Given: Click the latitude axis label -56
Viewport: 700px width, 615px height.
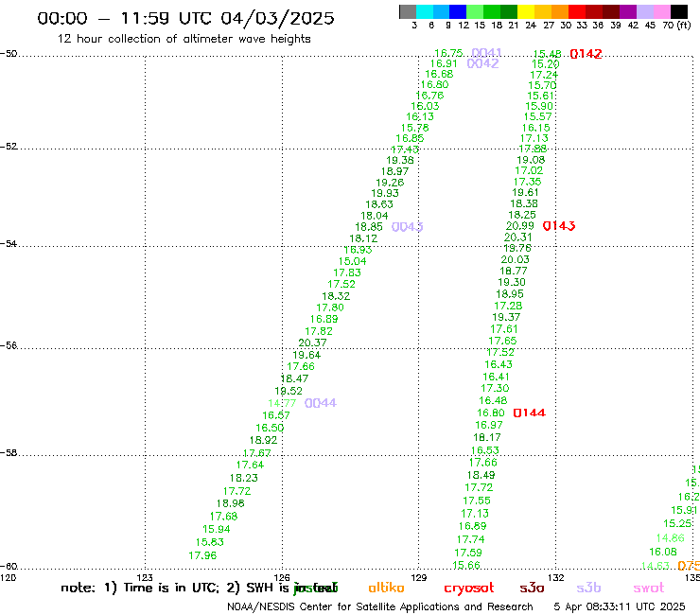Looking at the screenshot, I should point(9,345).
